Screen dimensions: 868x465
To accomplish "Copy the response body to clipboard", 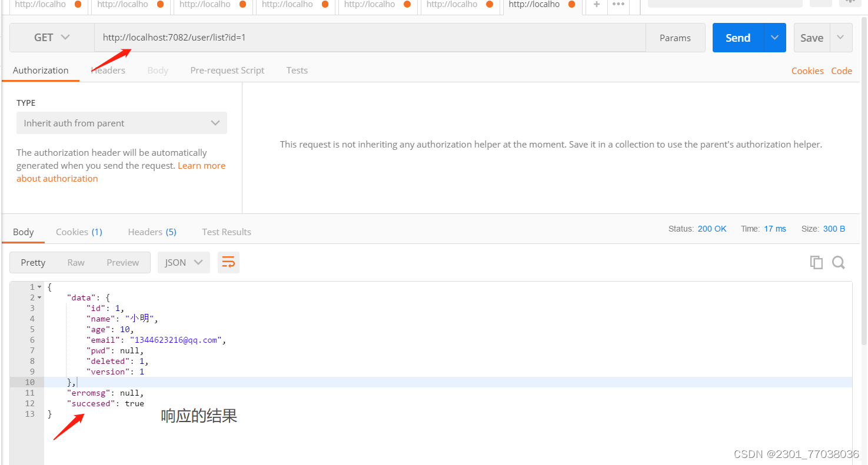I will point(816,262).
